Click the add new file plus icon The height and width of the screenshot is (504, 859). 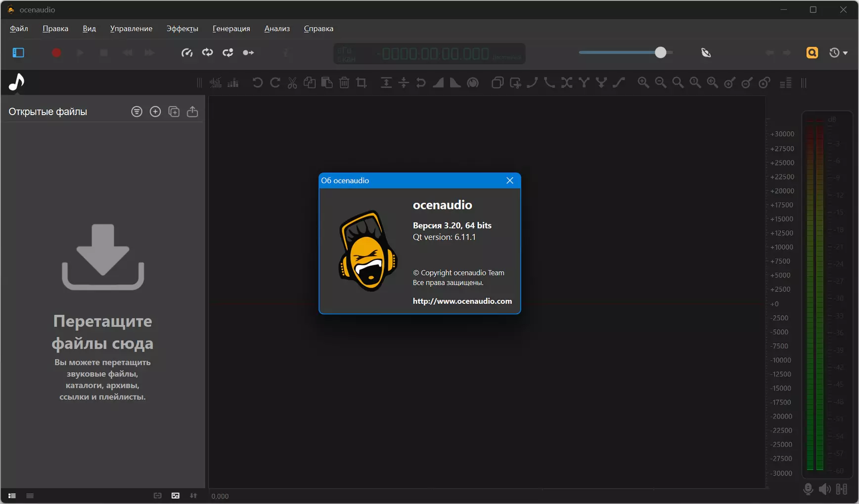(x=155, y=112)
